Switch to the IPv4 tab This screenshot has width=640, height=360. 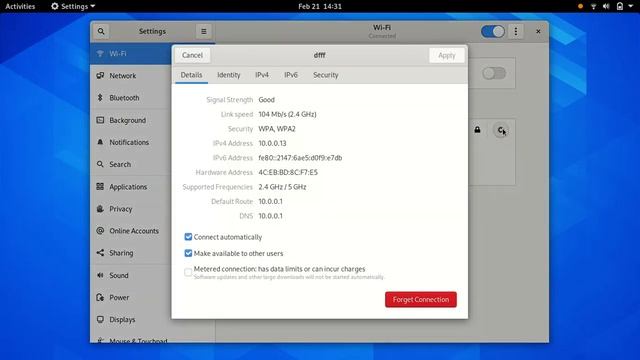(262, 75)
